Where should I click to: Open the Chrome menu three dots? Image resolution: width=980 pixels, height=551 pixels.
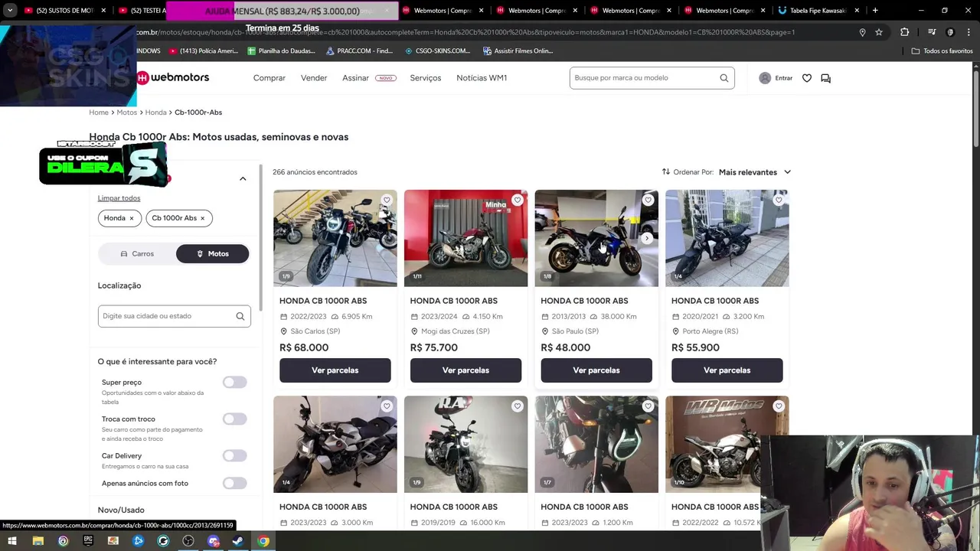tap(969, 32)
